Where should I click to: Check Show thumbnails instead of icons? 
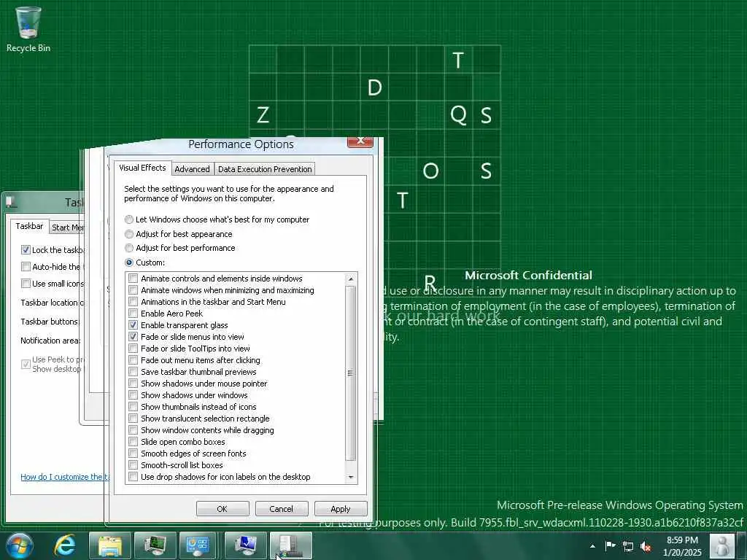pyautogui.click(x=133, y=407)
